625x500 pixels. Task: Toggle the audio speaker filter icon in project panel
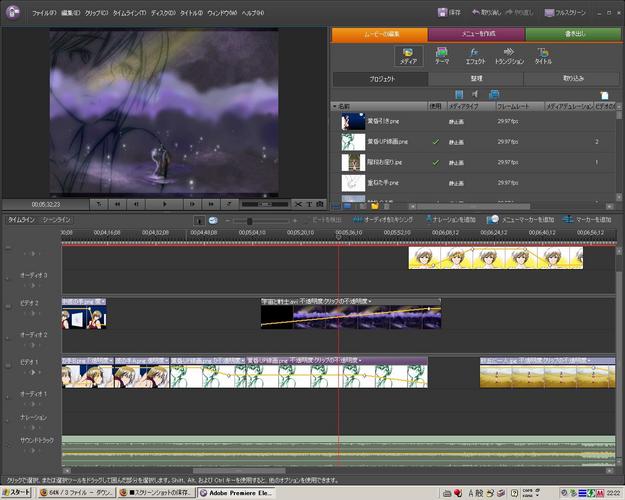click(476, 94)
